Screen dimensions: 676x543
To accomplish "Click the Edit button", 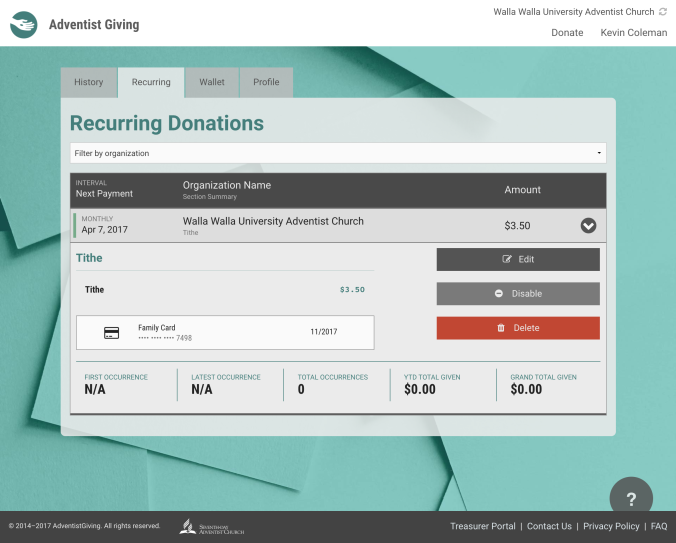I will [x=518, y=259].
